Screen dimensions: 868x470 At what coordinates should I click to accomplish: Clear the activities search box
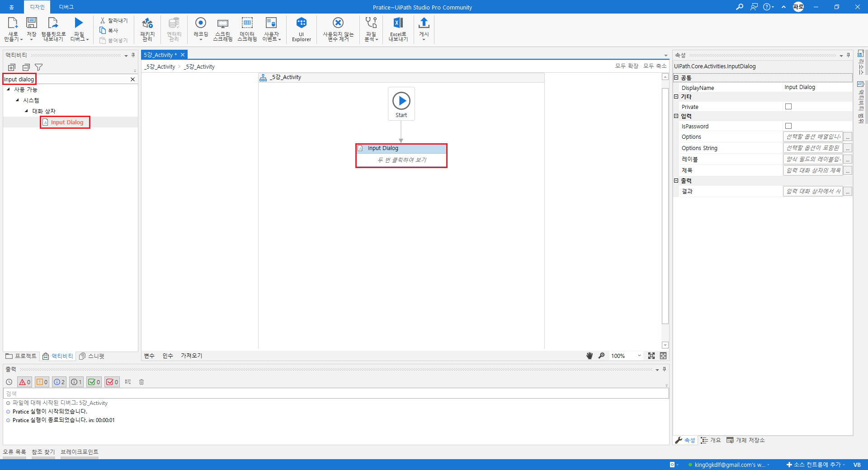(132, 79)
